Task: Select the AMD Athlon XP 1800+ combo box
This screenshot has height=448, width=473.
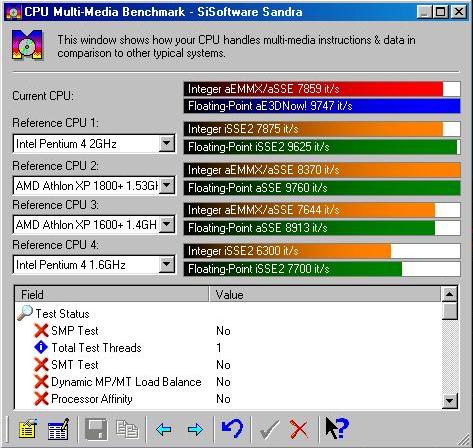Action: coord(94,185)
